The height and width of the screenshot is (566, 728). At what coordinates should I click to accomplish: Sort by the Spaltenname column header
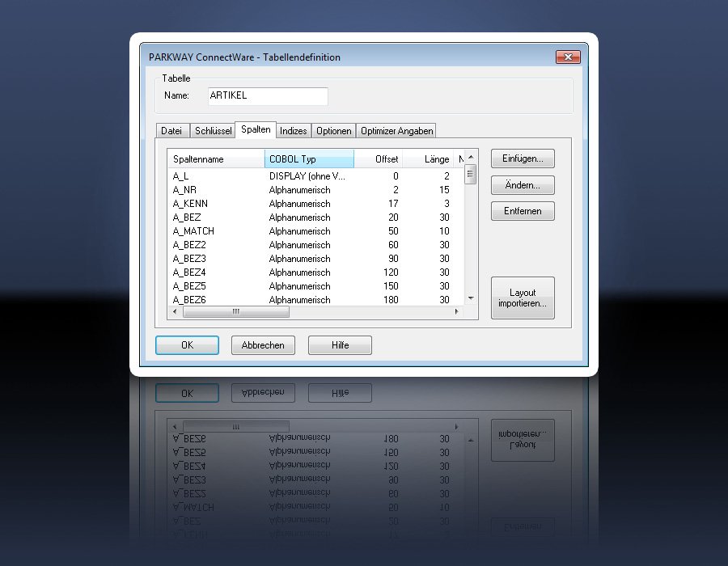216,159
